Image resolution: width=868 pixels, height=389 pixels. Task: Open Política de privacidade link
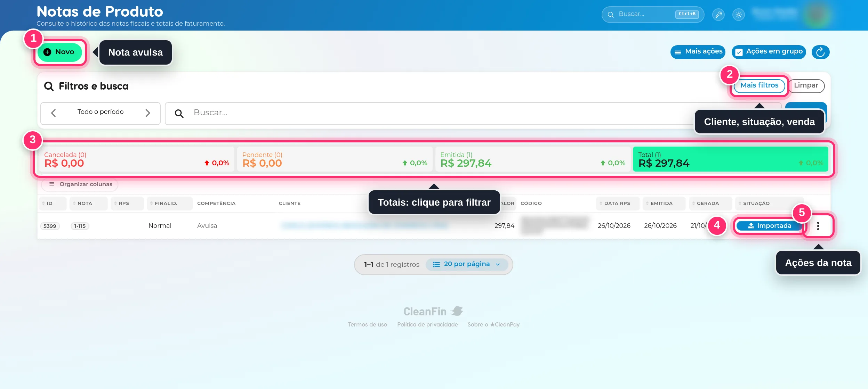(x=427, y=324)
